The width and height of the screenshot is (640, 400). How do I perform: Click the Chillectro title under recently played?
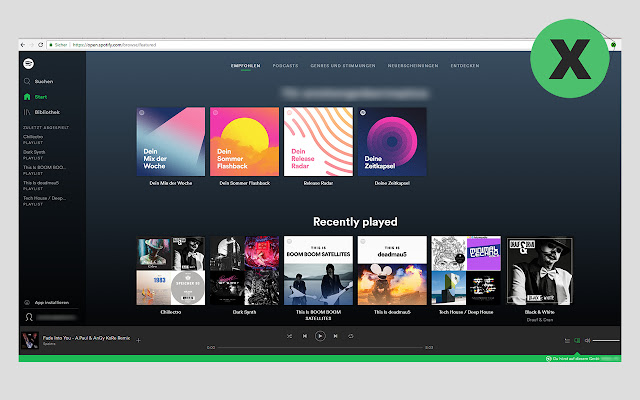coord(171,312)
